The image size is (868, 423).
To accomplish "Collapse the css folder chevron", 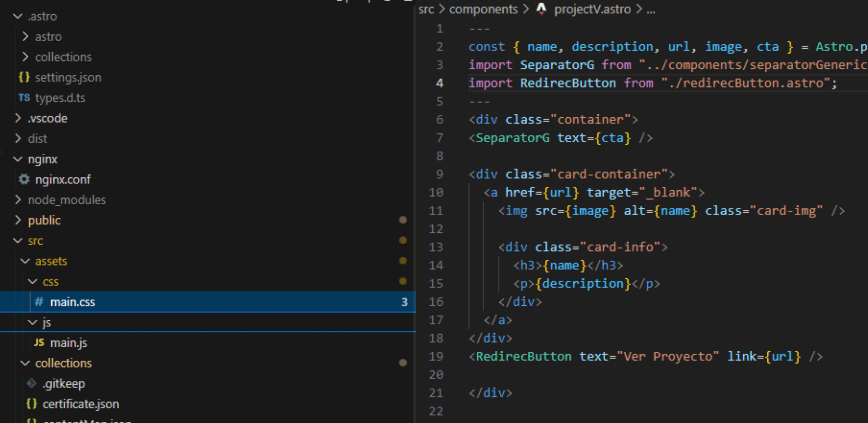I will 32,282.
